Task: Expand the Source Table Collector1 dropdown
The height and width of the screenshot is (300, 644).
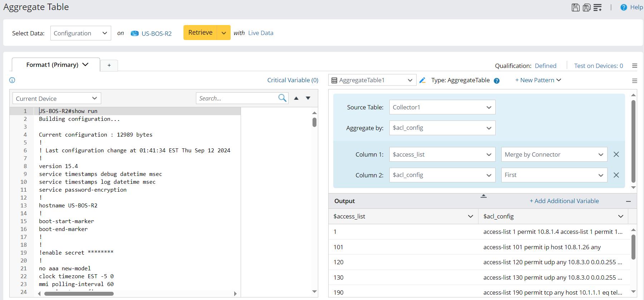Action: 442,107
